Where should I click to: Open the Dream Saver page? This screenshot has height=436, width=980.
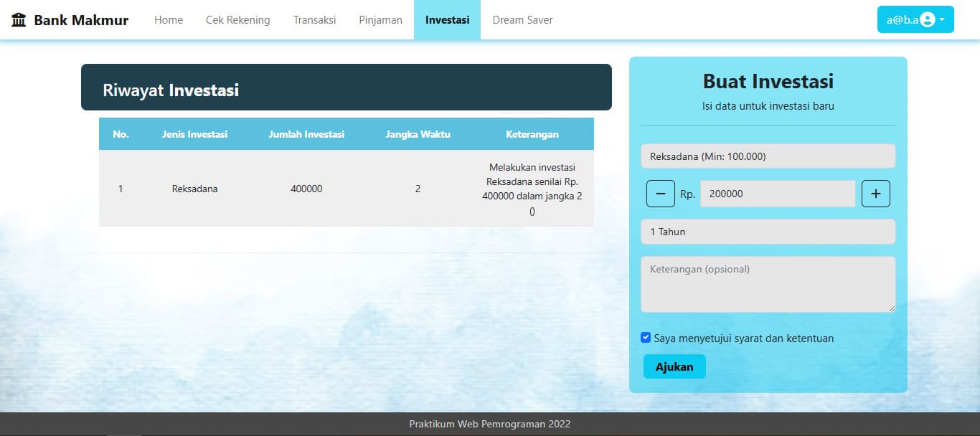[x=522, y=19]
